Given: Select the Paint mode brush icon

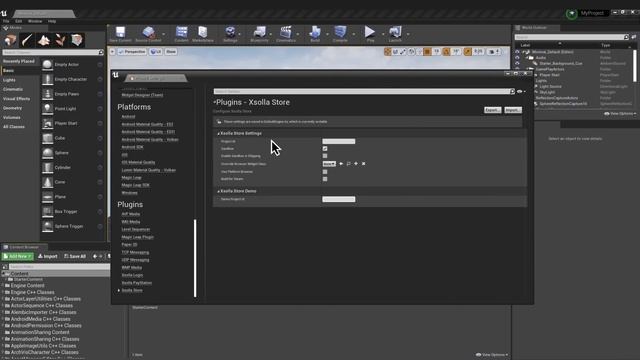Looking at the screenshot, I should pos(27,40).
